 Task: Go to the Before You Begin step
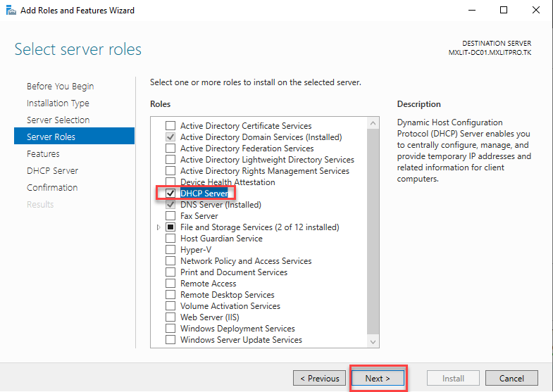coord(60,87)
